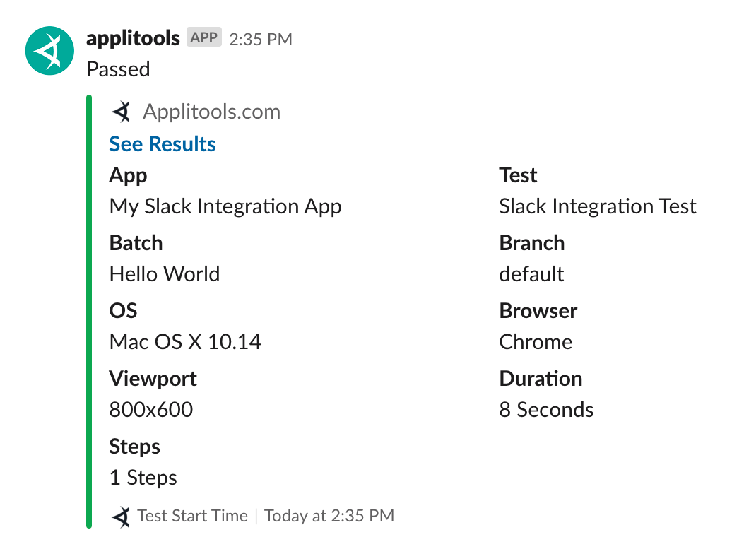Click the 8 Seconds duration value
Viewport: 756px width, 554px height.
tap(546, 410)
